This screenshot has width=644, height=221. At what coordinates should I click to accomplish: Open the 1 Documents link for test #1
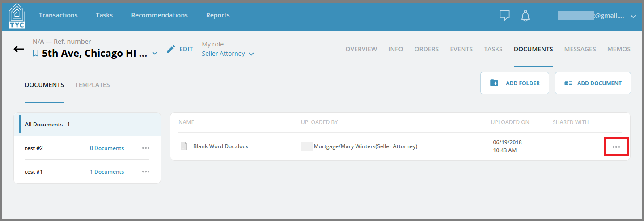pos(107,172)
